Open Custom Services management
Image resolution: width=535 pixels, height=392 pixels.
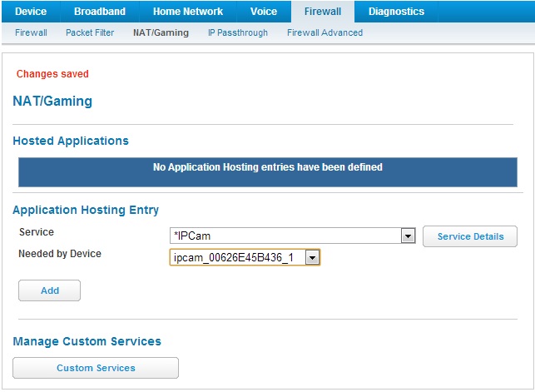pos(96,368)
